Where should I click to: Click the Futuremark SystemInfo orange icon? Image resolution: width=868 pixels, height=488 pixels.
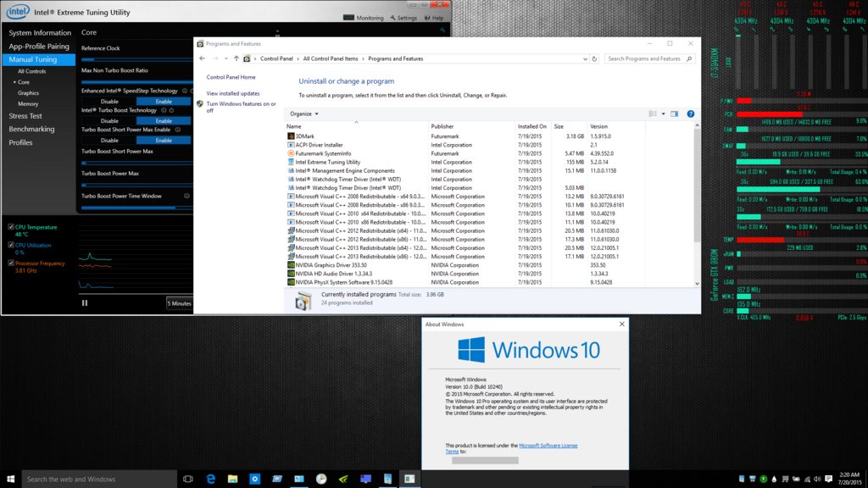pyautogui.click(x=291, y=153)
